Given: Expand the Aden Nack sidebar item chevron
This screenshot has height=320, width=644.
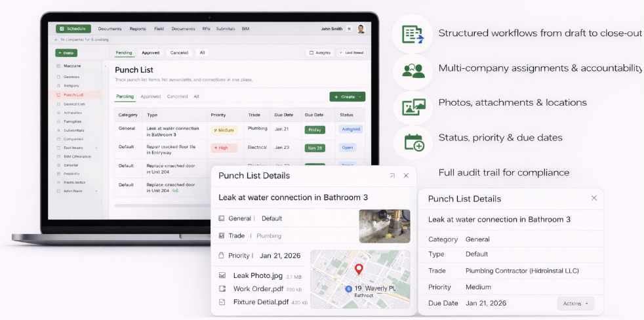Looking at the screenshot, I should (x=96, y=191).
